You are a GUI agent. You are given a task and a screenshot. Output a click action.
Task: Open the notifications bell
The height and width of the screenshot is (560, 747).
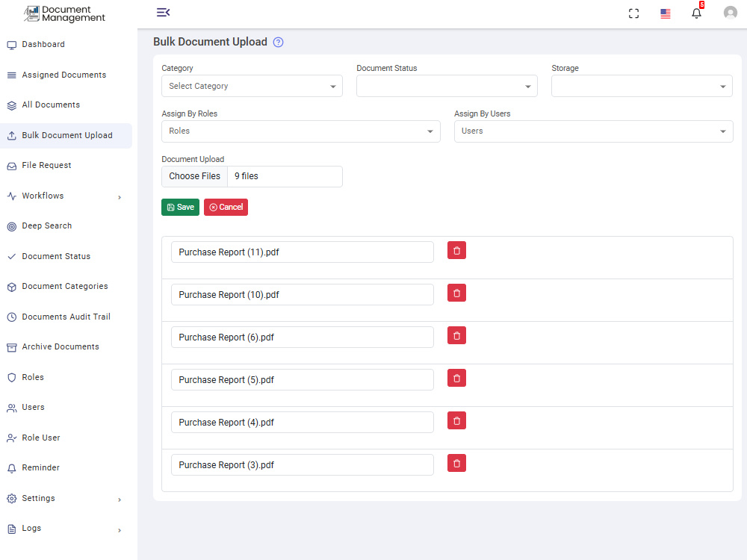pos(696,13)
